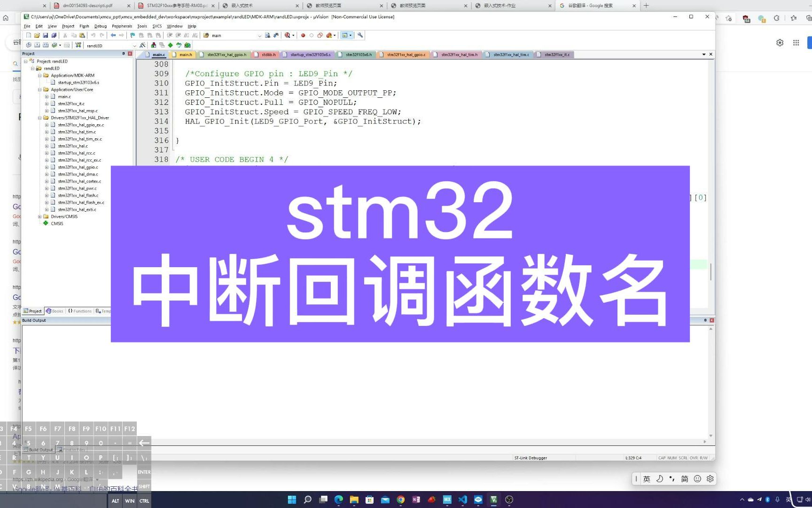Image resolution: width=812 pixels, height=508 pixels.
Task: Expand stm32f1xx_it.c tree node
Action: pos(47,103)
